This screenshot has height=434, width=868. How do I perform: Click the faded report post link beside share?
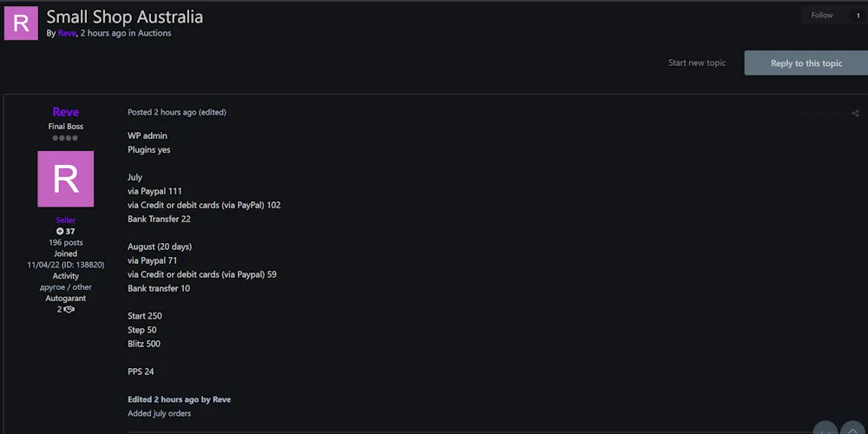(x=821, y=114)
